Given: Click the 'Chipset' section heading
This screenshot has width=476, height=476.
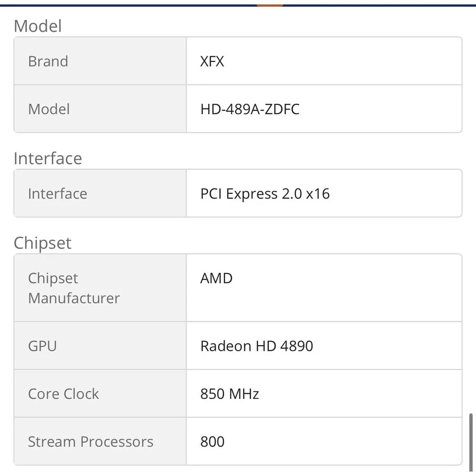Looking at the screenshot, I should 42,243.
